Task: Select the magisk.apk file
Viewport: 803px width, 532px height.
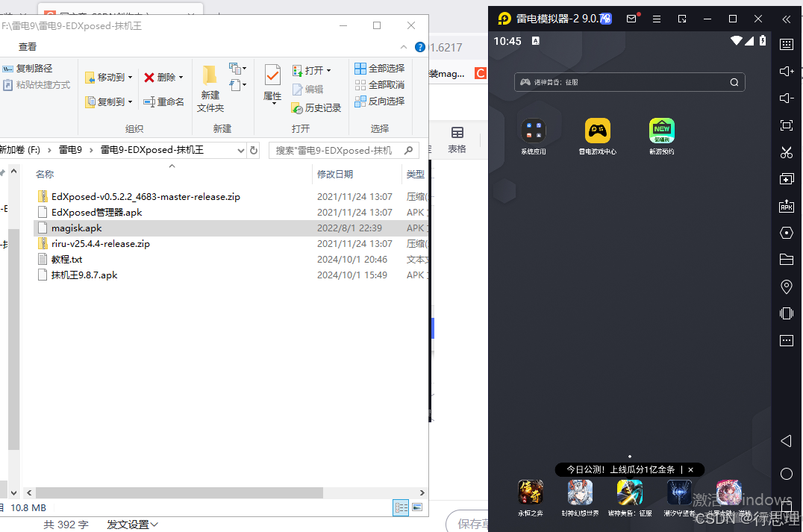Action: click(x=76, y=228)
